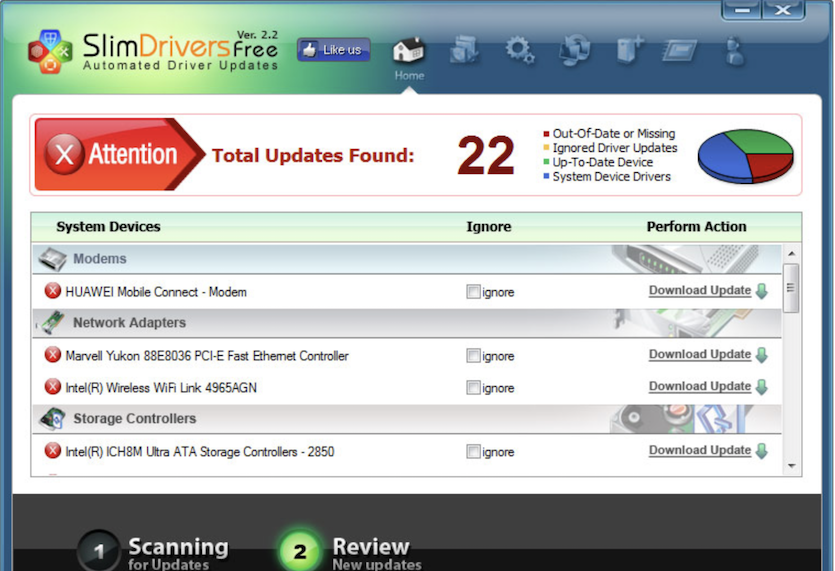Click the stacked documents toolbar icon
This screenshot has height=571, width=835.
(464, 50)
